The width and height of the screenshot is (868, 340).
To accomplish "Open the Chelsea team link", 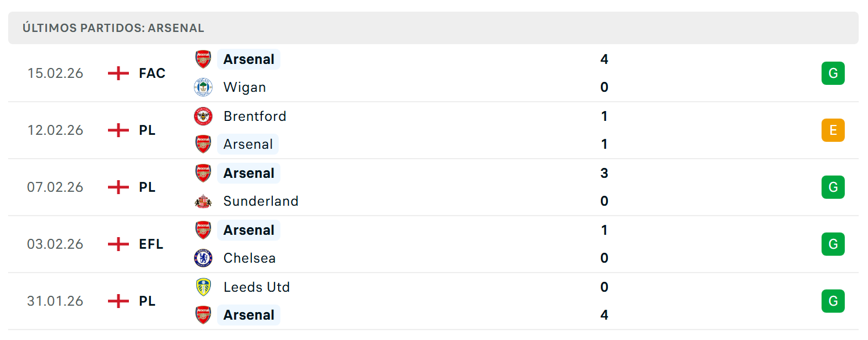I will pyautogui.click(x=250, y=258).
